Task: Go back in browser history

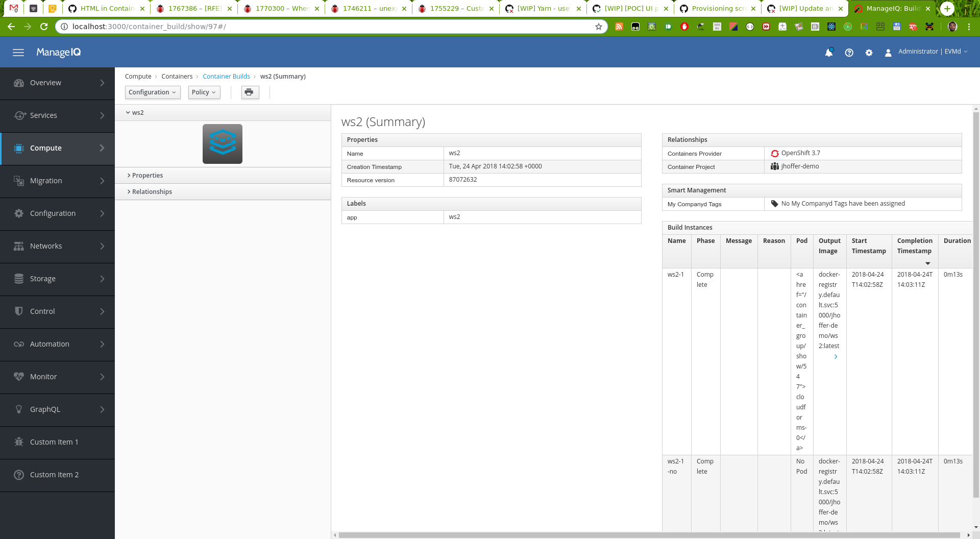Action: (x=11, y=27)
